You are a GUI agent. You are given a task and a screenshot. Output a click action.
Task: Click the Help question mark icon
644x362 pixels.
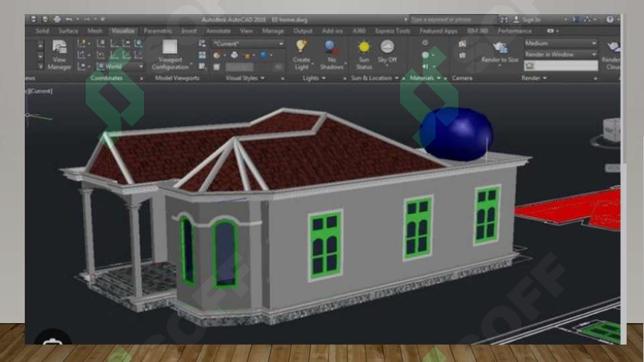[x=610, y=19]
